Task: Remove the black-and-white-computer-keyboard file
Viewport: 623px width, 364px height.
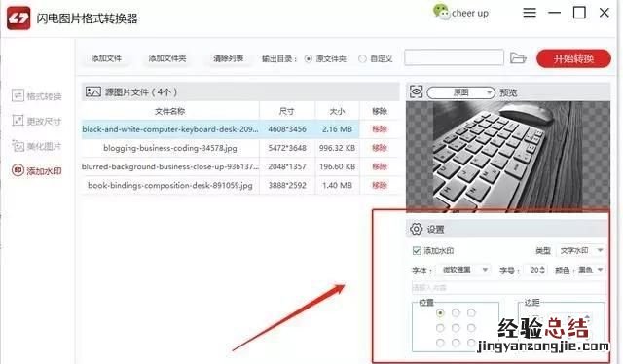Action: (x=380, y=129)
